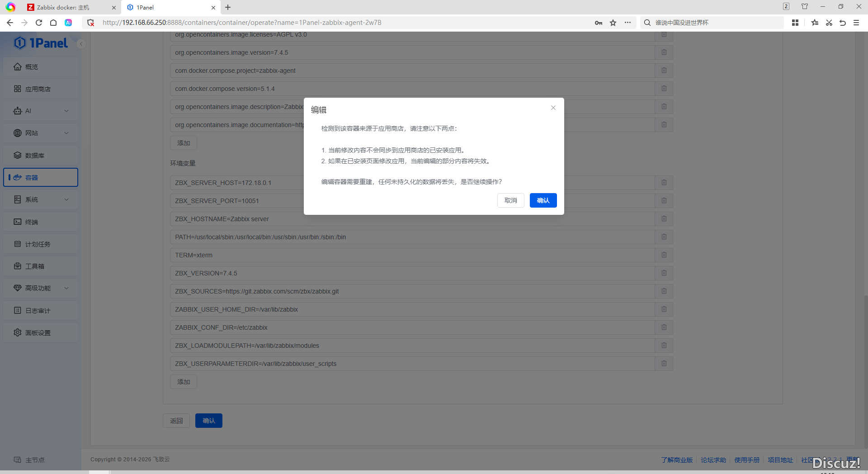Delete the PATH environment variable row
The width and height of the screenshot is (868, 474).
coord(664,237)
